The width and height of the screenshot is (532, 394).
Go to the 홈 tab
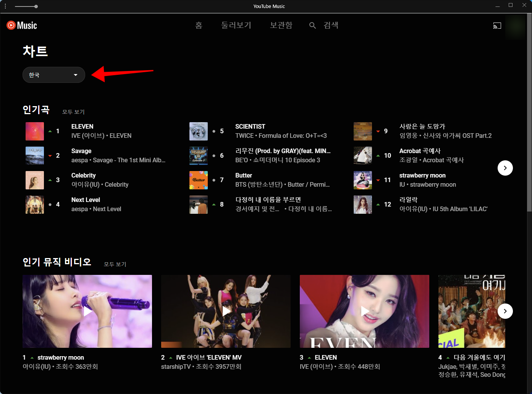click(199, 25)
